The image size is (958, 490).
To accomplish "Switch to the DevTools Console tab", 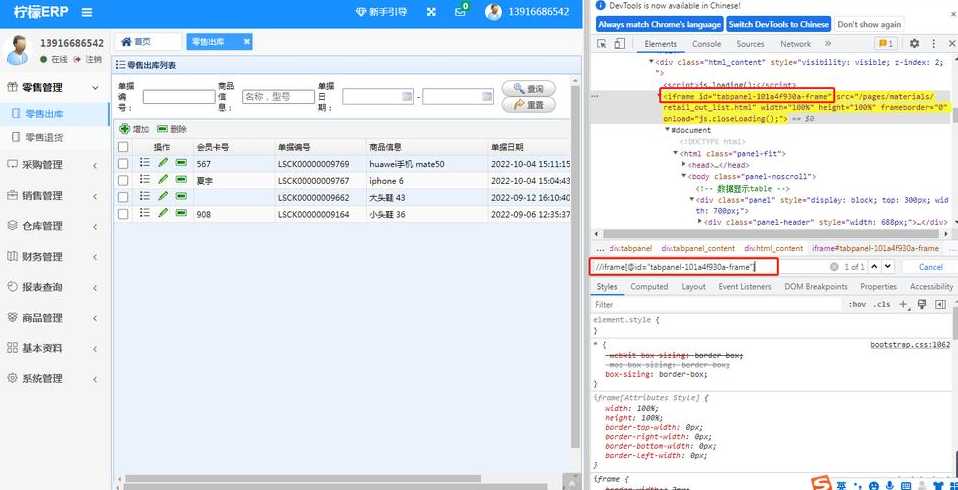I will (x=706, y=44).
